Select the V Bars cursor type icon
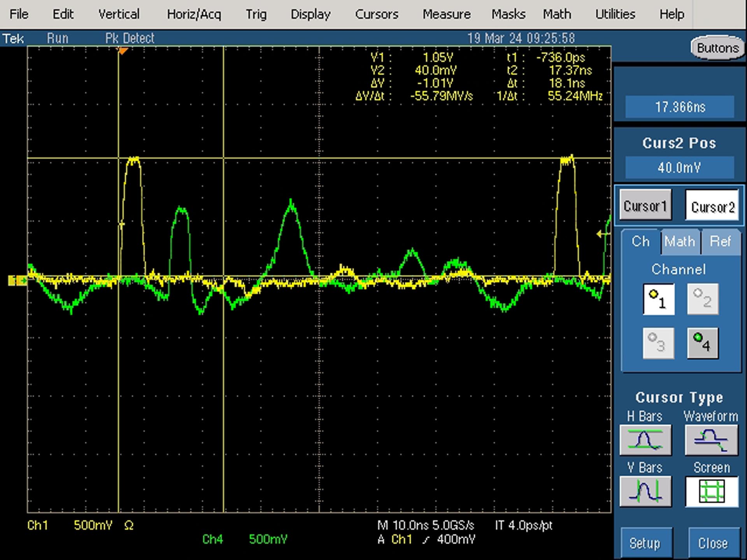The width and height of the screenshot is (747, 560). (645, 491)
